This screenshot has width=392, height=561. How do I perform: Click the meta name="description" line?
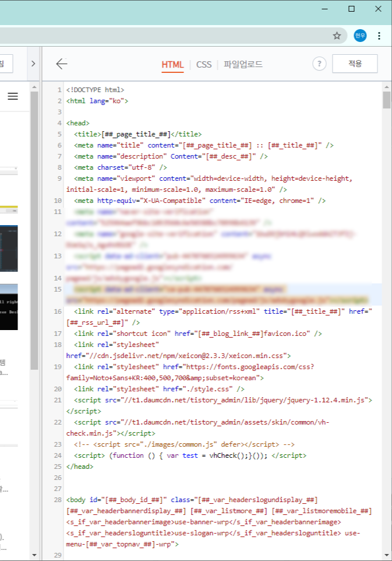click(x=171, y=156)
